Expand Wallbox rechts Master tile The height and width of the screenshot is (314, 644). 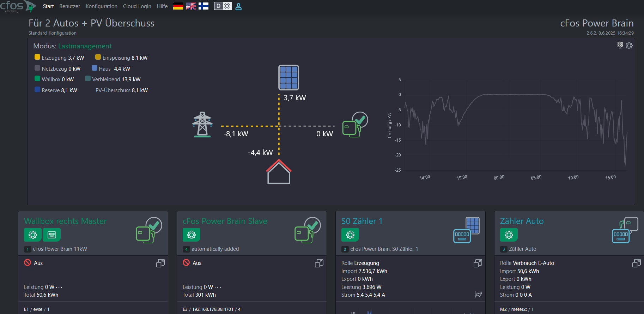tap(160, 263)
